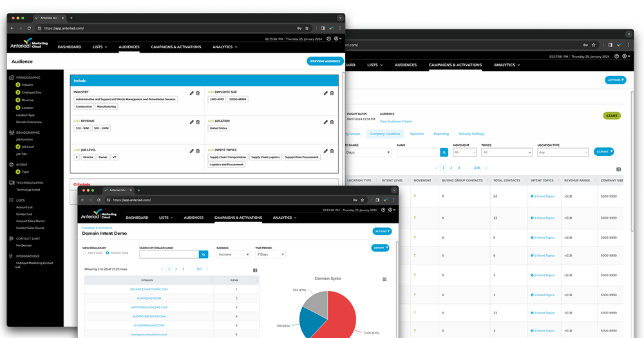Delete the Employee Size criteria via its trash icon
This screenshot has width=644, height=338.
click(x=332, y=93)
